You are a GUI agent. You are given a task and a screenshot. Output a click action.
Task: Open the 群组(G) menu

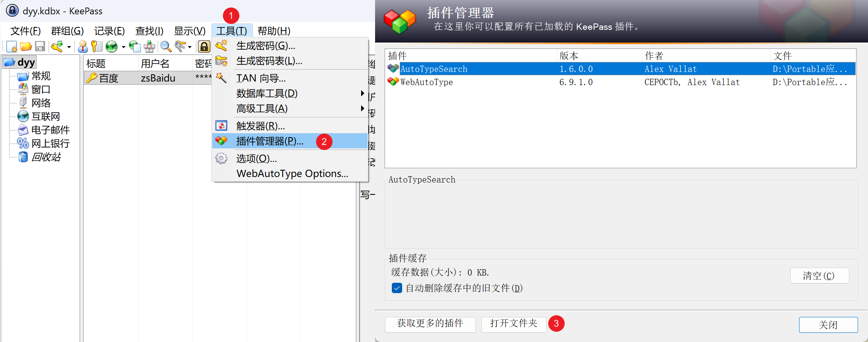point(67,31)
